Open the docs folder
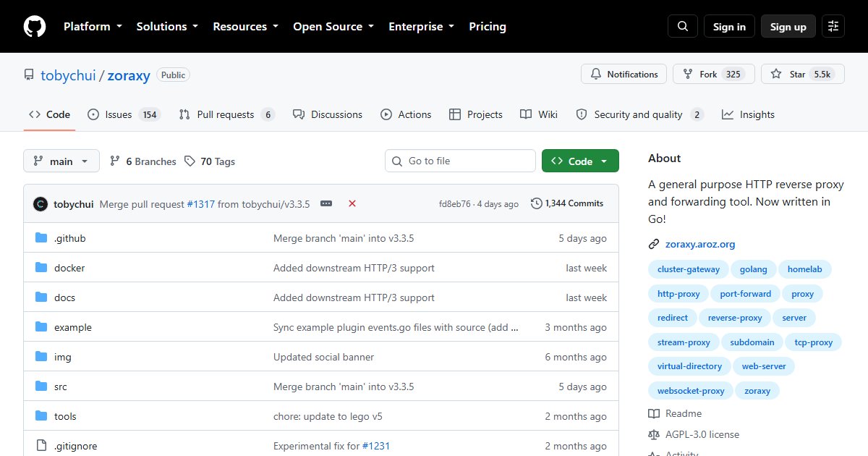 [64, 297]
